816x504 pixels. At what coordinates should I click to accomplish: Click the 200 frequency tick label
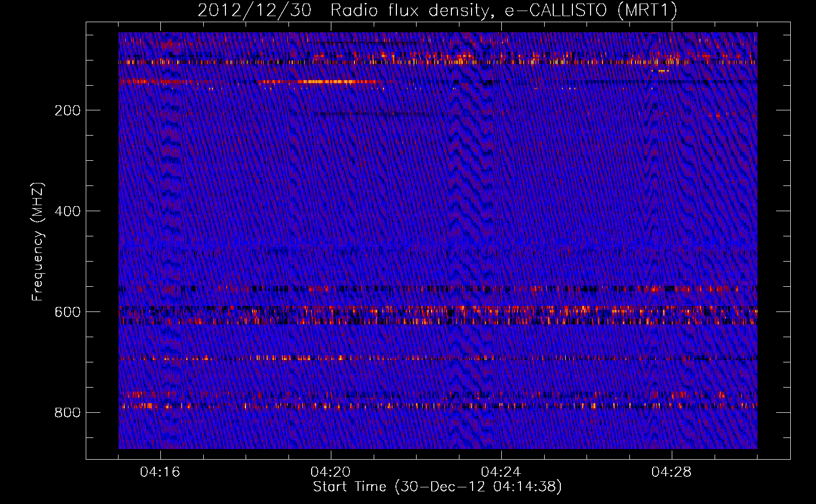coord(68,110)
